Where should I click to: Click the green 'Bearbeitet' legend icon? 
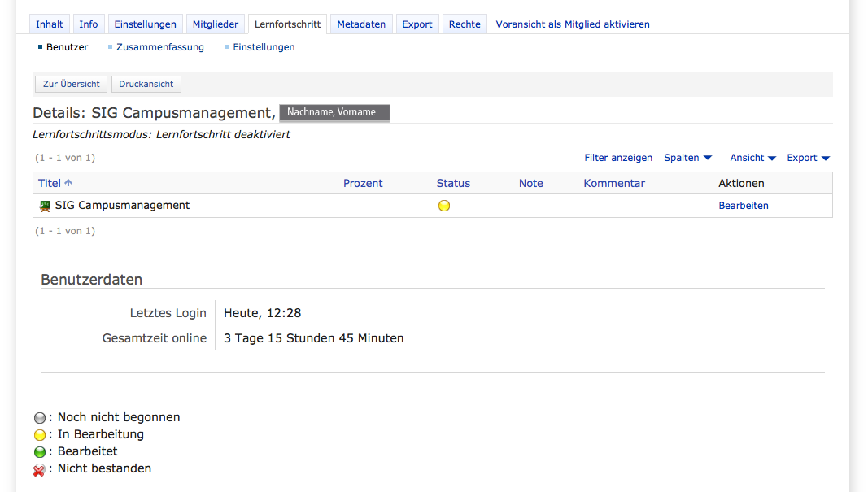39,452
